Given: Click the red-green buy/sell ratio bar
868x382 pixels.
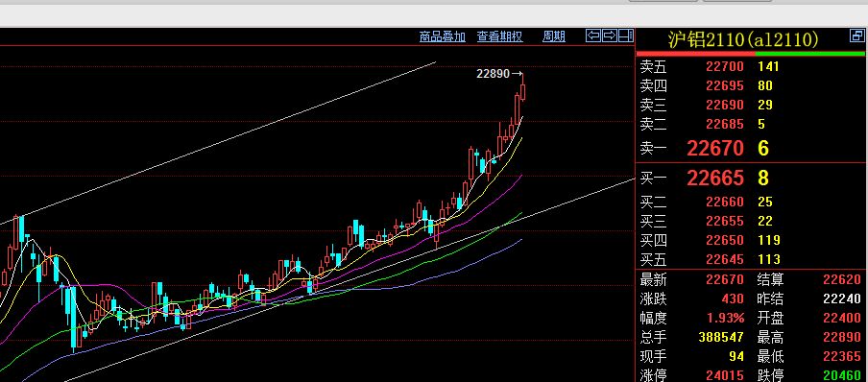Looking at the screenshot, I should [x=751, y=54].
